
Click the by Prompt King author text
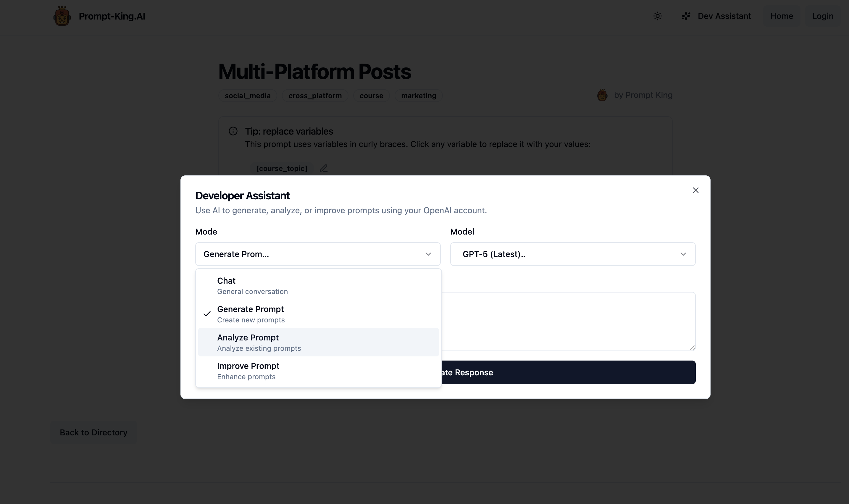point(643,95)
